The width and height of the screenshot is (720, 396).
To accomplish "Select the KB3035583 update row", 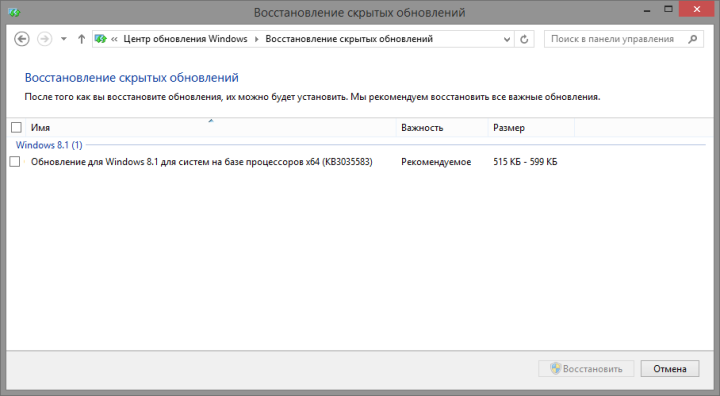I will tap(356, 161).
